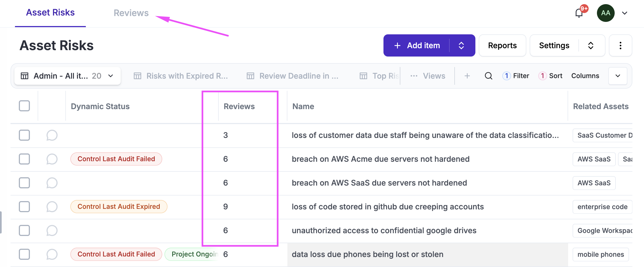Expand the Add item split arrow
The height and width of the screenshot is (267, 644).
coord(461,45)
